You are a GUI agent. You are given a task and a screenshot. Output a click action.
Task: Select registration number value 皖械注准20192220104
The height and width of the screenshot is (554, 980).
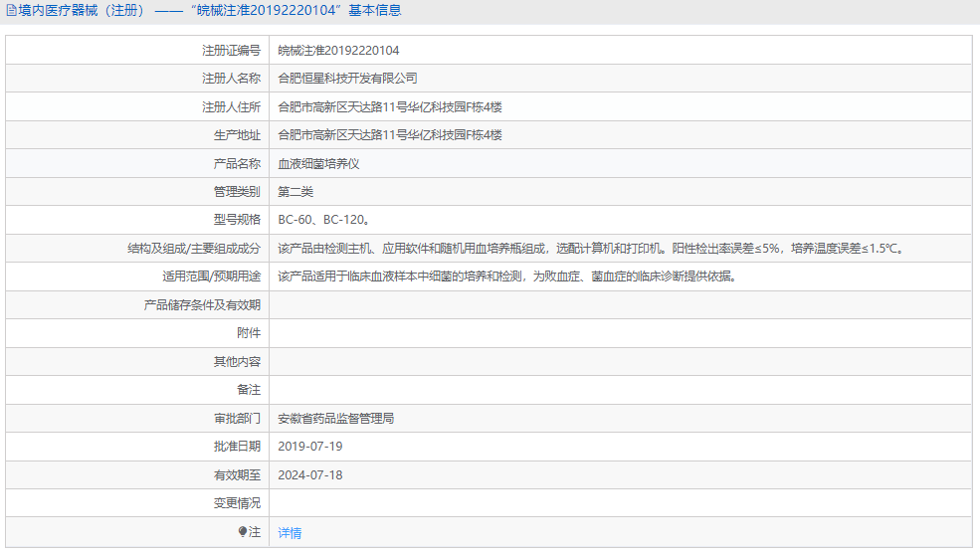pyautogui.click(x=338, y=51)
